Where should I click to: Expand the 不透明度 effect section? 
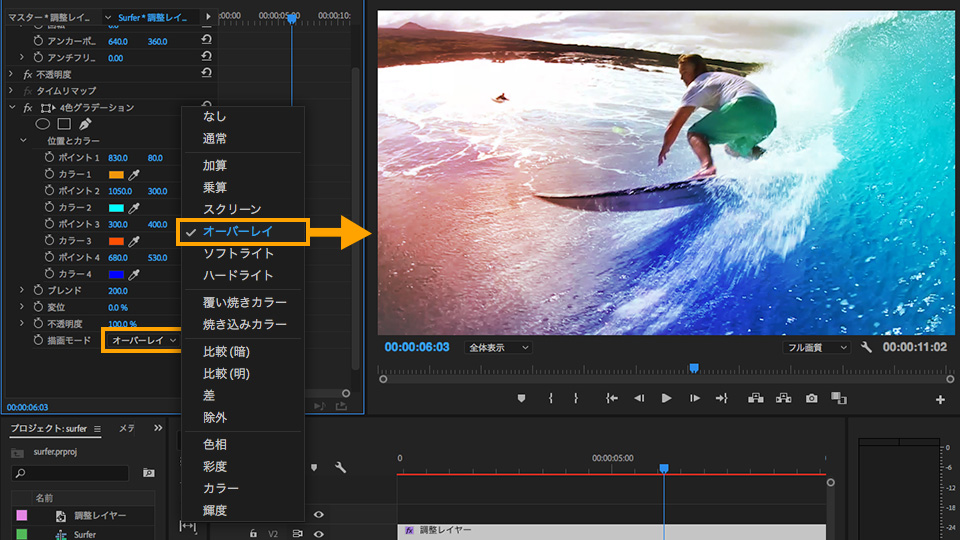click(10, 74)
